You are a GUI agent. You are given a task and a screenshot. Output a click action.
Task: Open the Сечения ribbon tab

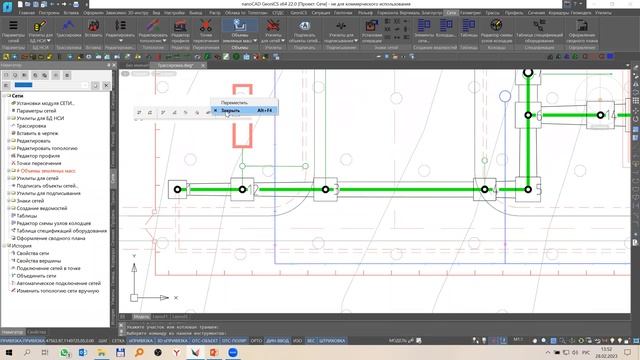pos(536,13)
